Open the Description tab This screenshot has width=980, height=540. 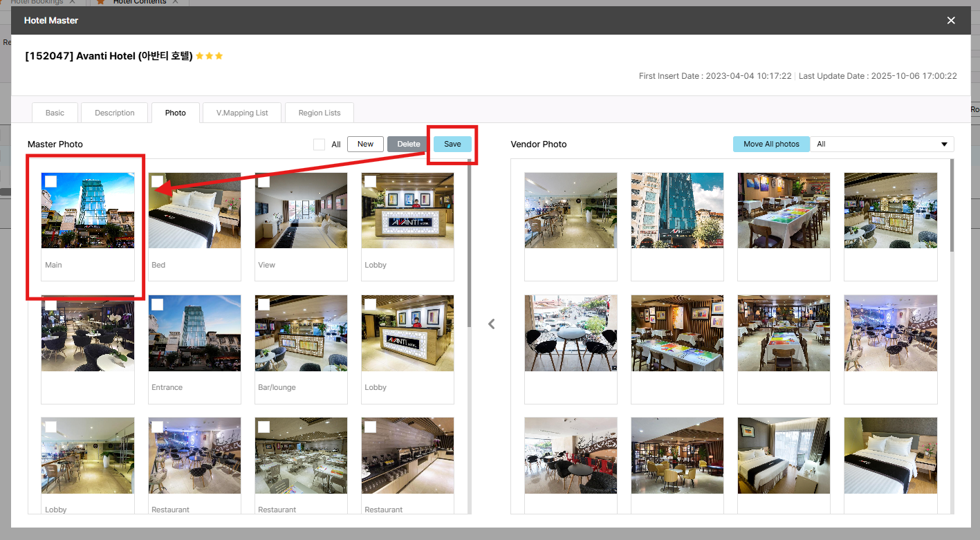(x=115, y=113)
